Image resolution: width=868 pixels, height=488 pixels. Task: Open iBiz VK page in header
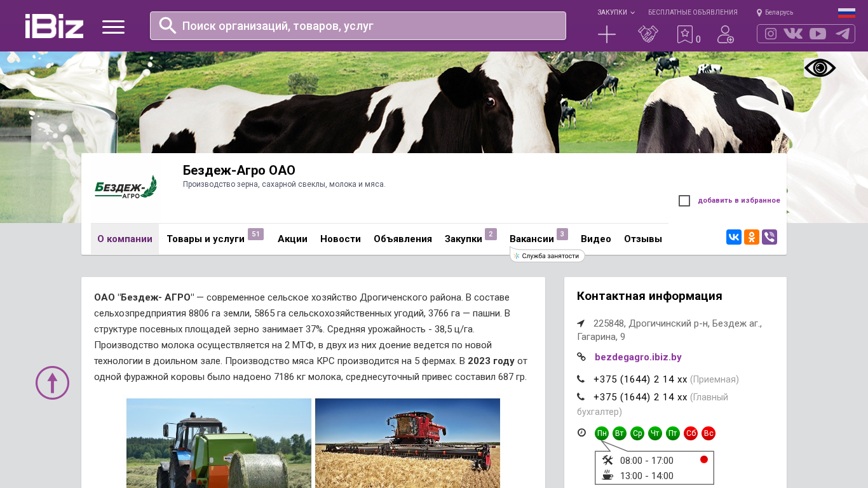point(793,34)
